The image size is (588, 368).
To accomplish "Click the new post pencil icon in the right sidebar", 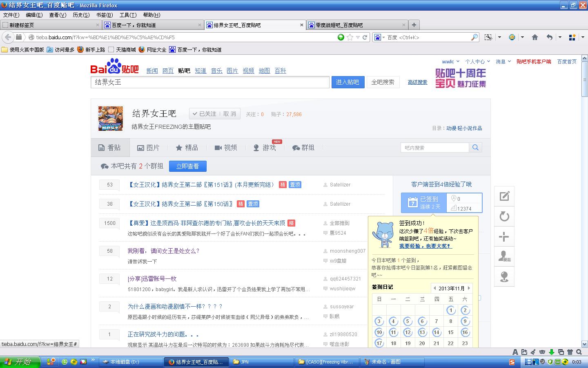I will [505, 196].
